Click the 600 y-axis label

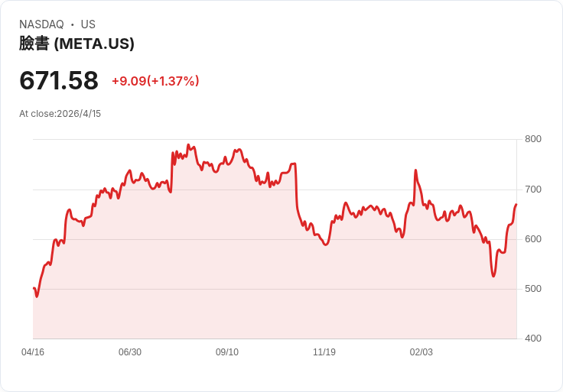[x=533, y=239]
